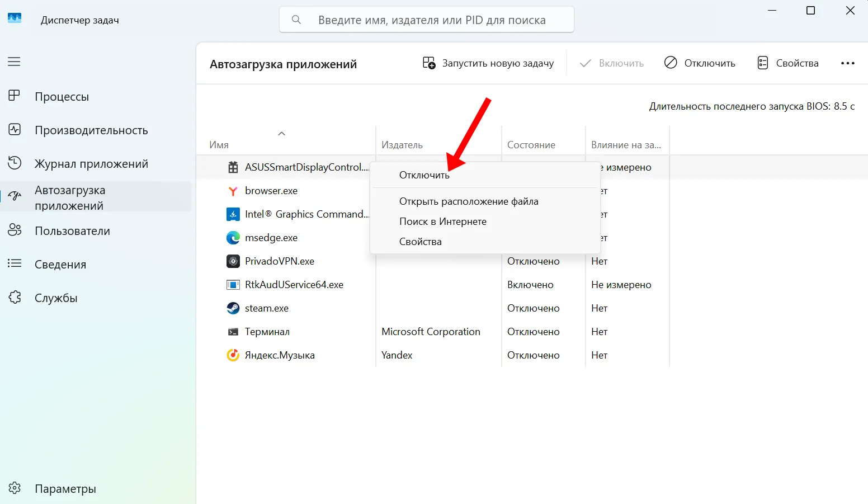
Task: Sort by the Влияние на за... column
Action: 626,145
